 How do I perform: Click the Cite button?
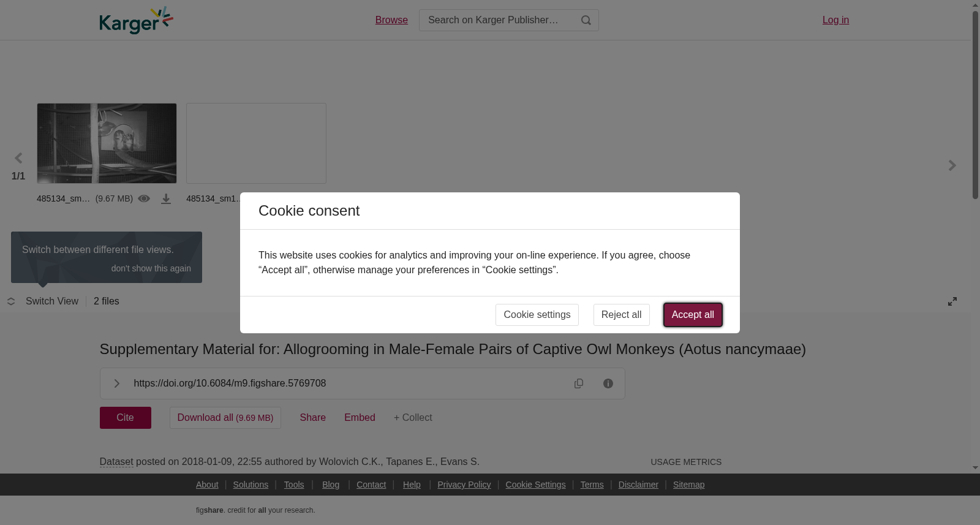point(126,418)
